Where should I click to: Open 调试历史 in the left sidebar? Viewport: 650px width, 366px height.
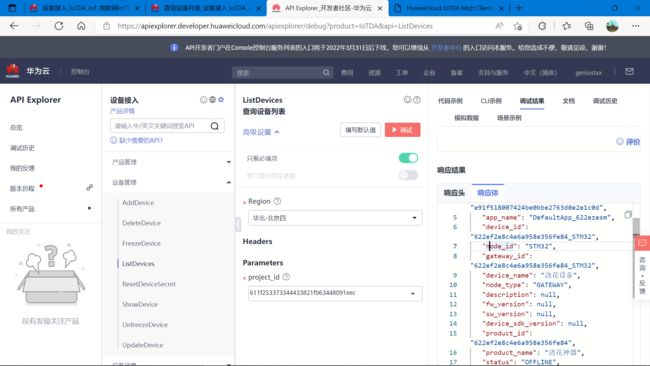[22, 148]
